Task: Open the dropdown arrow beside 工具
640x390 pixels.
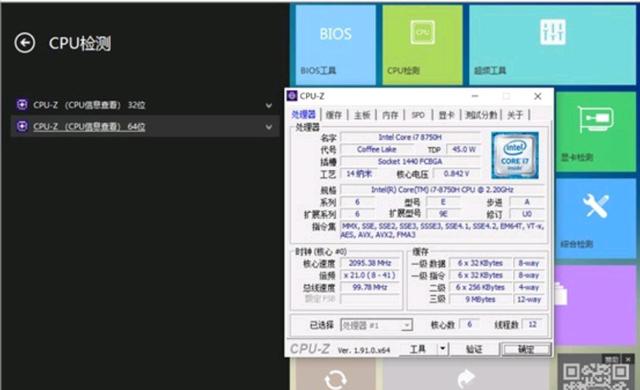Action: tap(443, 349)
